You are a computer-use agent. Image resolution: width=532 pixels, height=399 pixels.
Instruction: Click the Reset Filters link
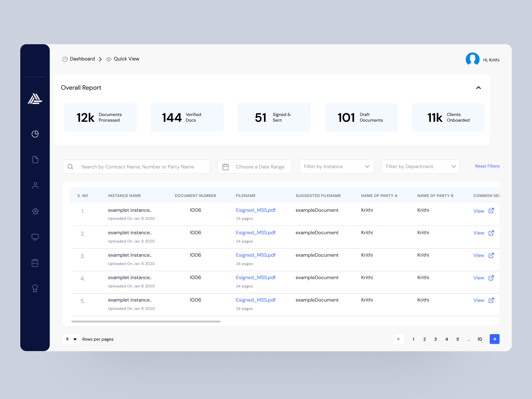[487, 166]
